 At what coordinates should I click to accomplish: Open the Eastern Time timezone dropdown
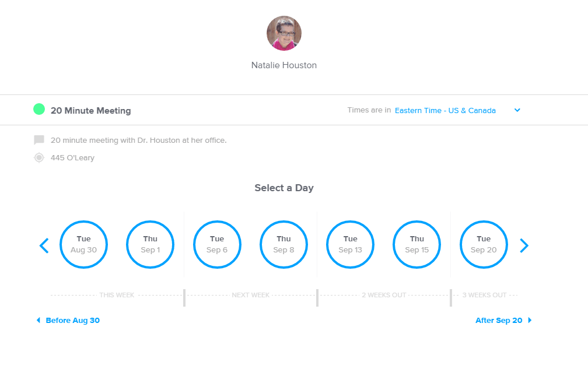point(445,110)
